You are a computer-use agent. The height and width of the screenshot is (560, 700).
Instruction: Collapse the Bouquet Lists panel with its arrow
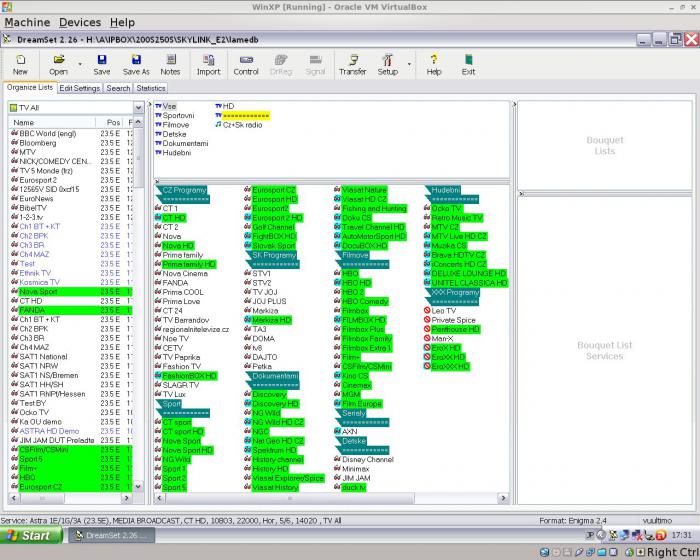click(x=514, y=104)
